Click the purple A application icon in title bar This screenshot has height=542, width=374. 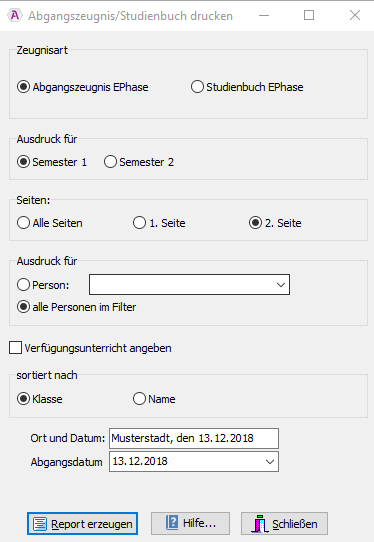click(x=15, y=16)
